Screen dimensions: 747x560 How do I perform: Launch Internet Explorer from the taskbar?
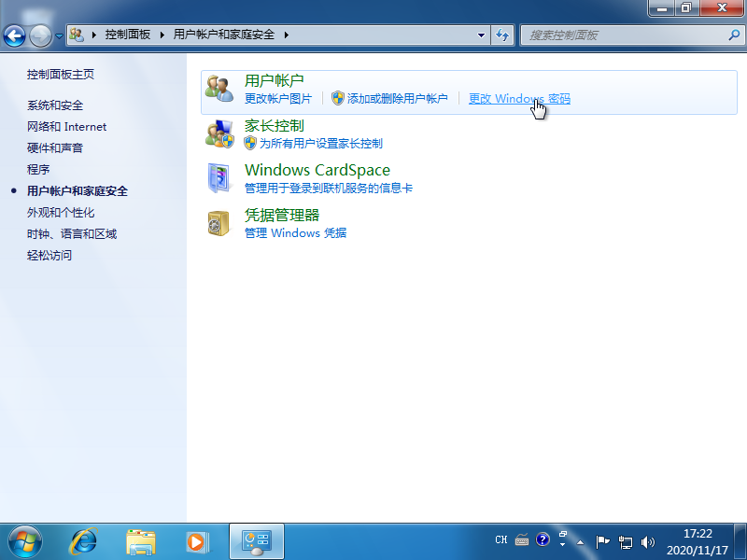click(x=82, y=541)
